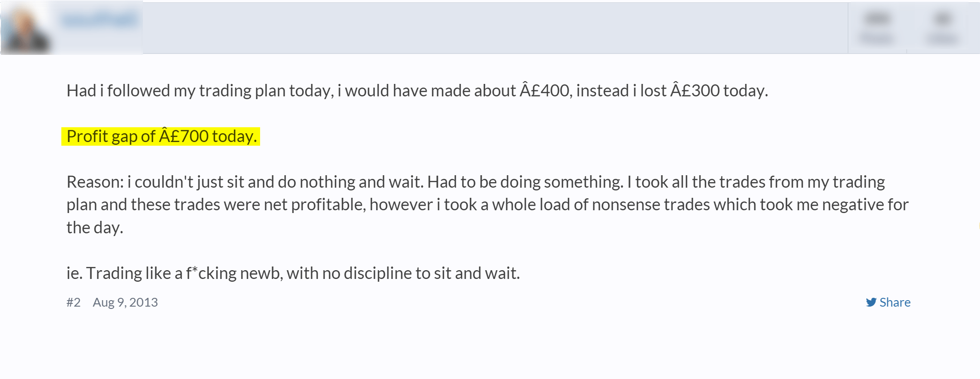Click the word Reason: starting third paragraph
Viewport: 980px width, 379px height.
pos(95,182)
